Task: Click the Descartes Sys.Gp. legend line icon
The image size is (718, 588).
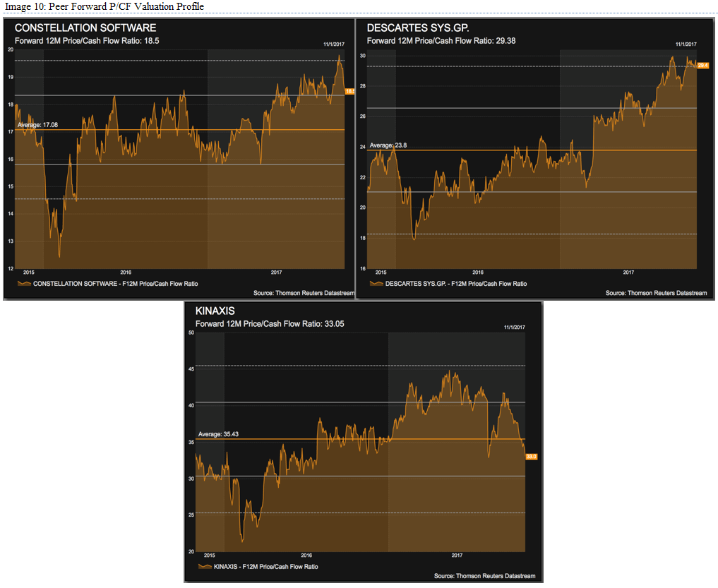Action: (x=376, y=284)
